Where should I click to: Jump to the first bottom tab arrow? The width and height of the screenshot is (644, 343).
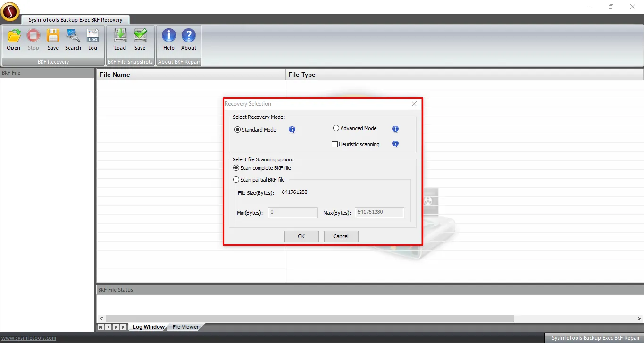[x=100, y=327]
